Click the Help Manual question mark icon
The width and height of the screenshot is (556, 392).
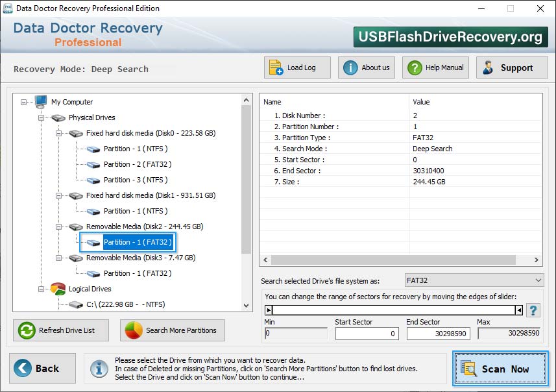click(415, 67)
